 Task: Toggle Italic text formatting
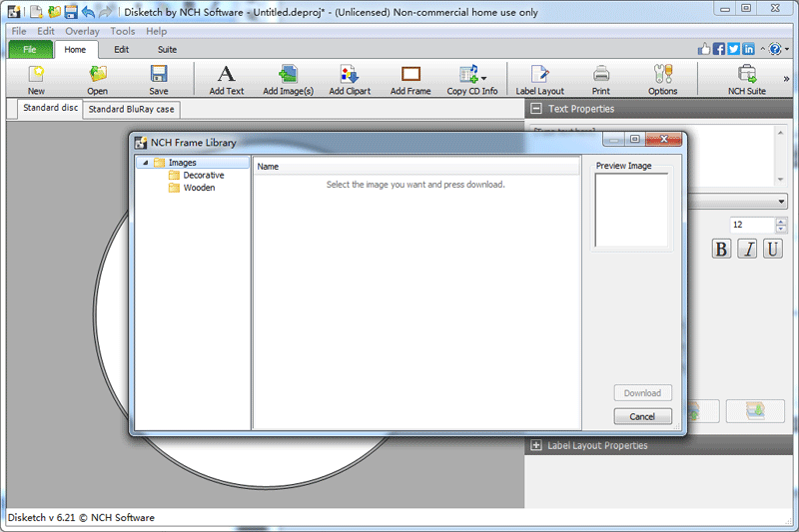pos(747,249)
